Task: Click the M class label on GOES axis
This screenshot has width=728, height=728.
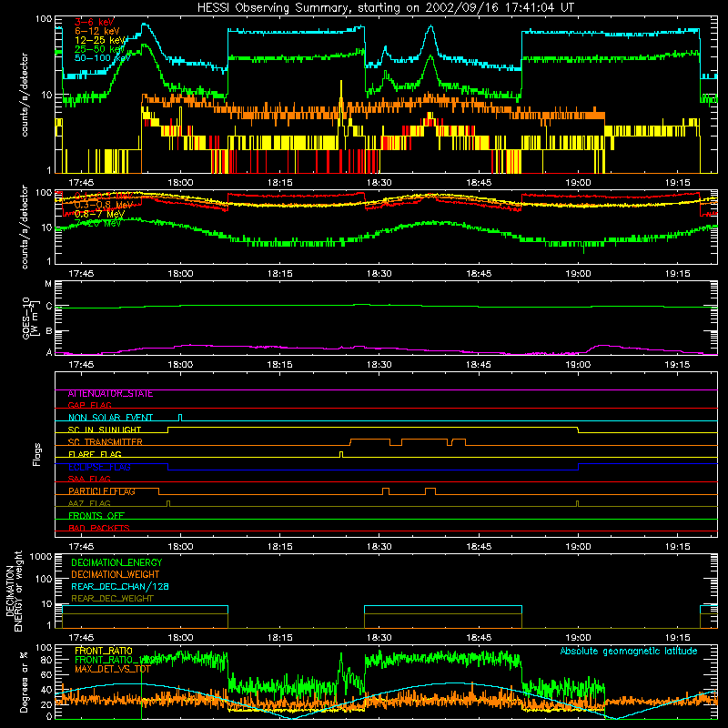Action: 48,284
